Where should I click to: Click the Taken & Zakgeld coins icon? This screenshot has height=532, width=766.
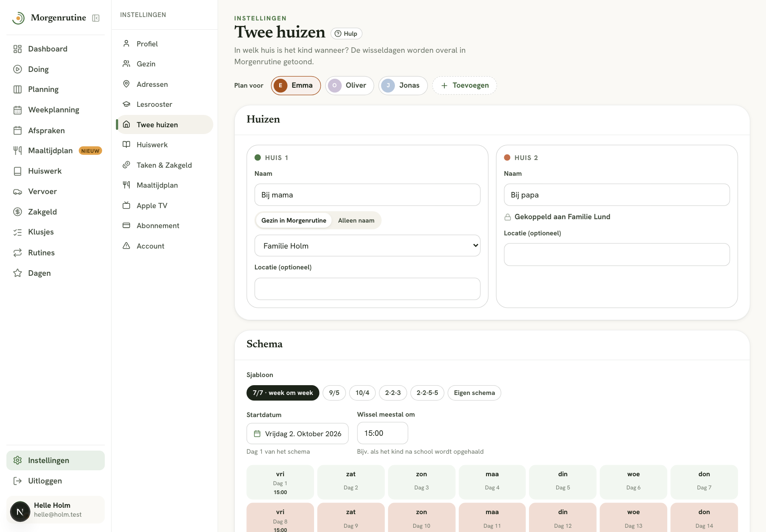126,165
